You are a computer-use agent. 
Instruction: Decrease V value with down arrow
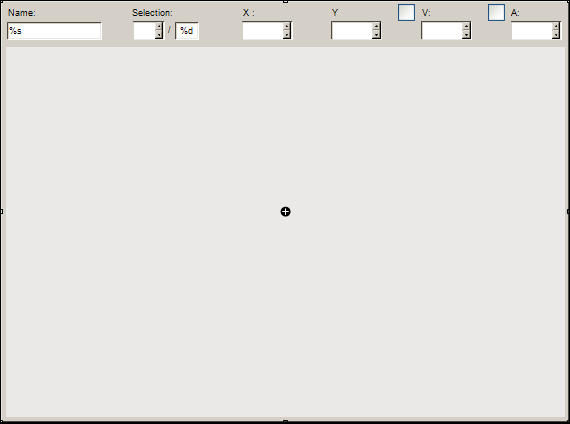point(466,35)
